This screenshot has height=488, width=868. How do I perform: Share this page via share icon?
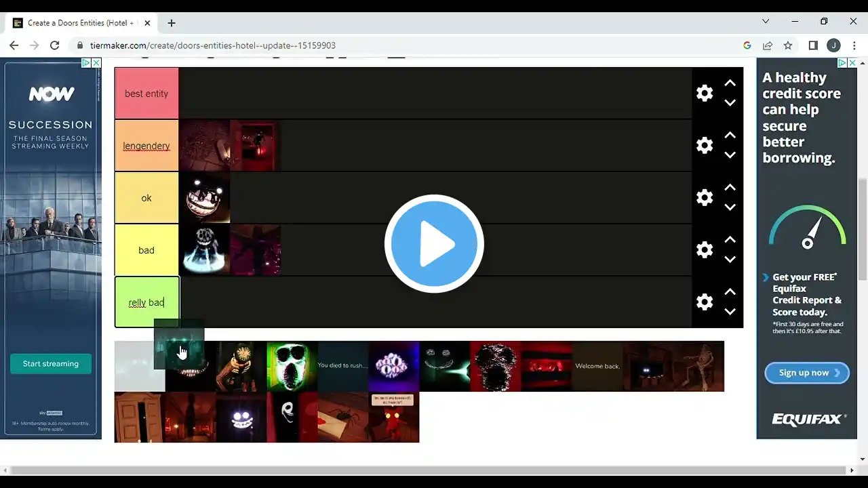768,45
